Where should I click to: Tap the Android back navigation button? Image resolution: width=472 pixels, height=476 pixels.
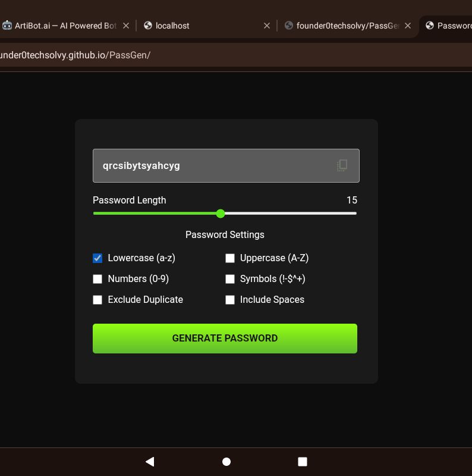pyautogui.click(x=150, y=462)
